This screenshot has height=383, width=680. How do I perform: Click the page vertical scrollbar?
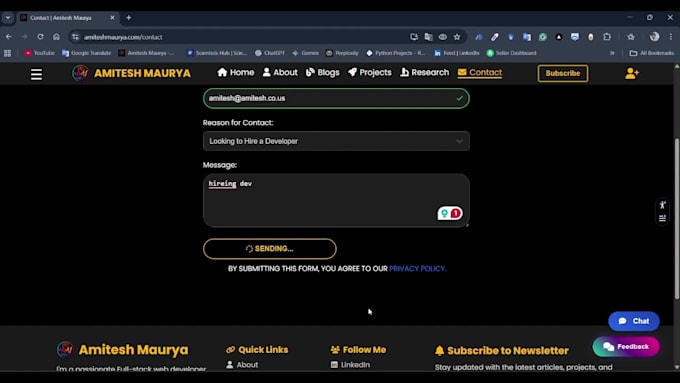click(677, 219)
